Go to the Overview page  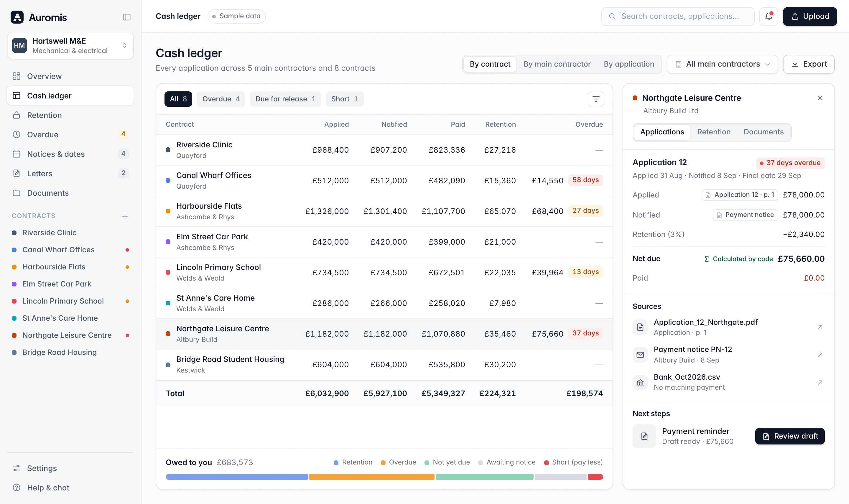[70, 76]
